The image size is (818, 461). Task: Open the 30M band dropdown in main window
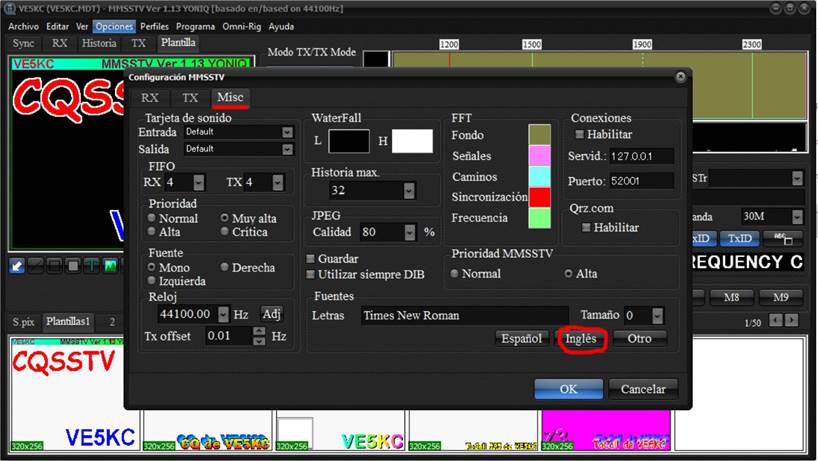click(x=797, y=216)
